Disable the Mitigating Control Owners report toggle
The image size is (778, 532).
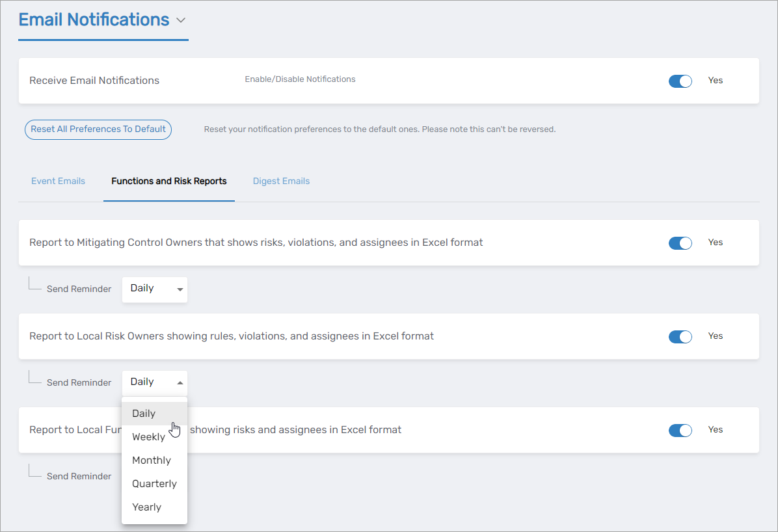tap(680, 243)
